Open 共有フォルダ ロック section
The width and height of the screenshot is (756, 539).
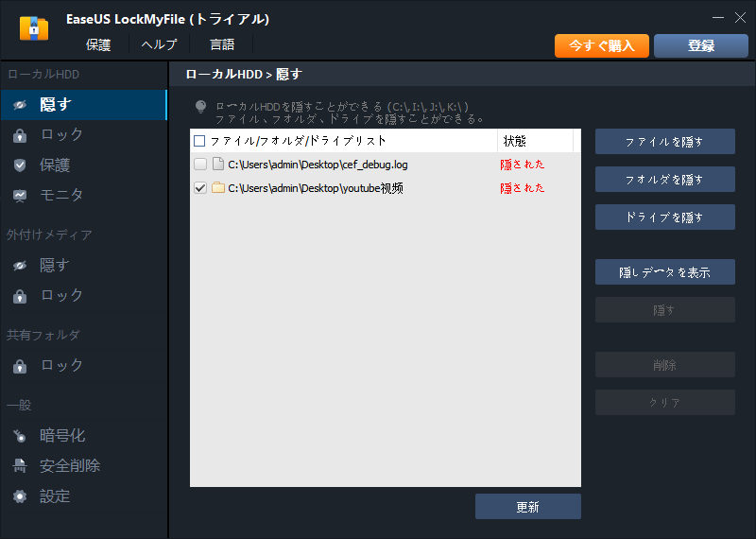click(83, 365)
